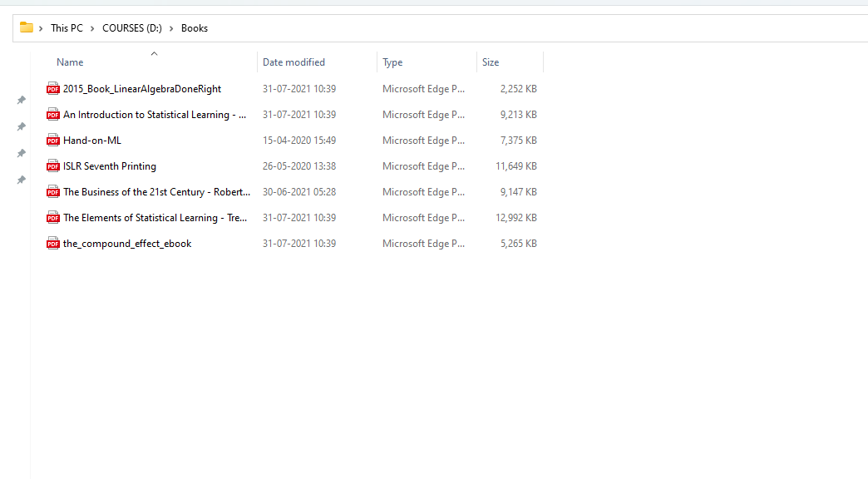Click the PDF icon of The Elements of Statistical Learning
The image size is (868, 479).
pyautogui.click(x=53, y=218)
